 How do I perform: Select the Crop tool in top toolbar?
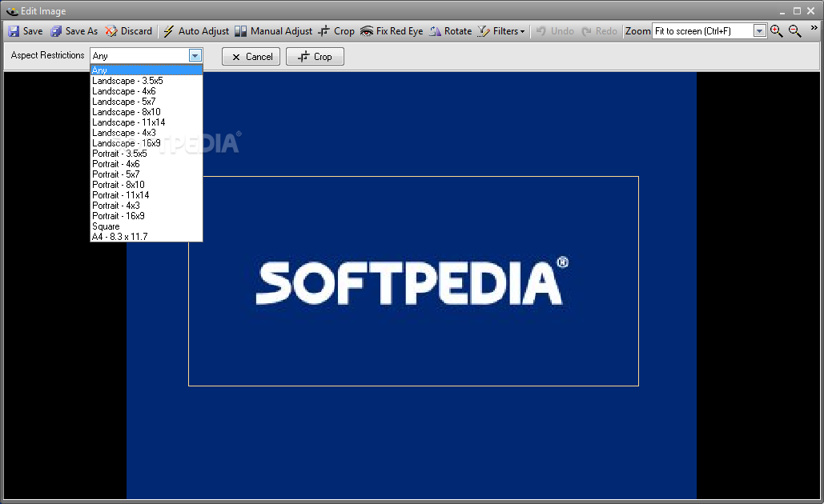336,31
